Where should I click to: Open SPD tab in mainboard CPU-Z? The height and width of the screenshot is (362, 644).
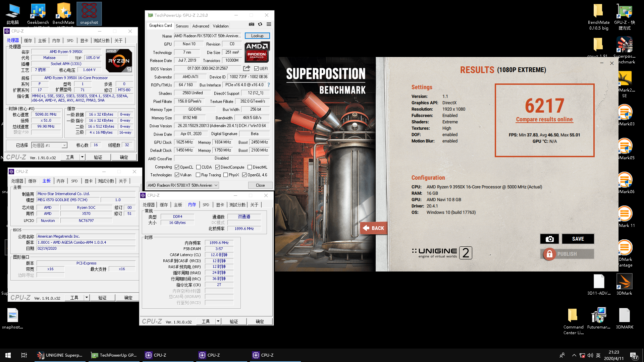pyautogui.click(x=74, y=181)
